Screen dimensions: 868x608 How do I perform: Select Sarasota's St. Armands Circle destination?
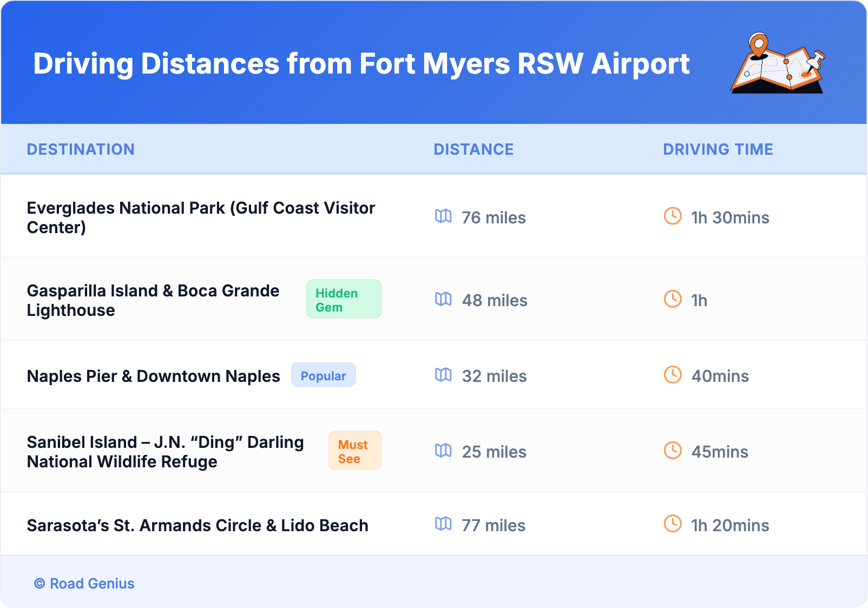click(198, 525)
